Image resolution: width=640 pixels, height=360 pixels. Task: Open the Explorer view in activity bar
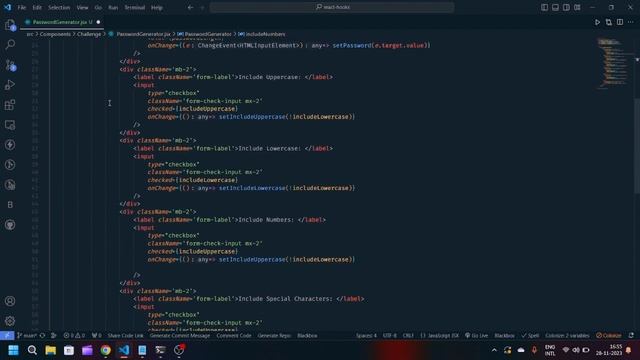click(x=10, y=25)
